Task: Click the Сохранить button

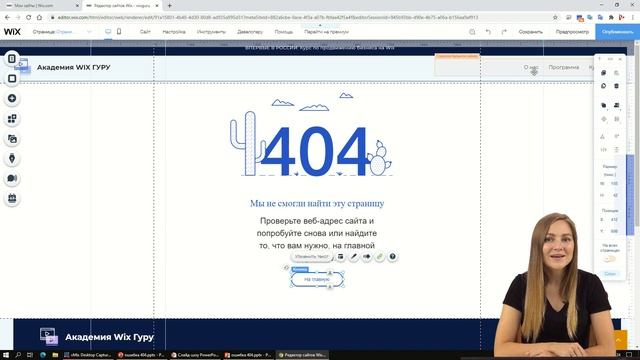Action: (531, 32)
